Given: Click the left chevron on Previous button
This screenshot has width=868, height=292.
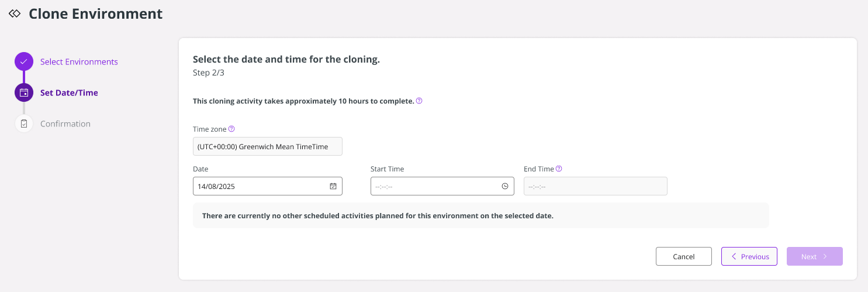Looking at the screenshot, I should click(734, 256).
